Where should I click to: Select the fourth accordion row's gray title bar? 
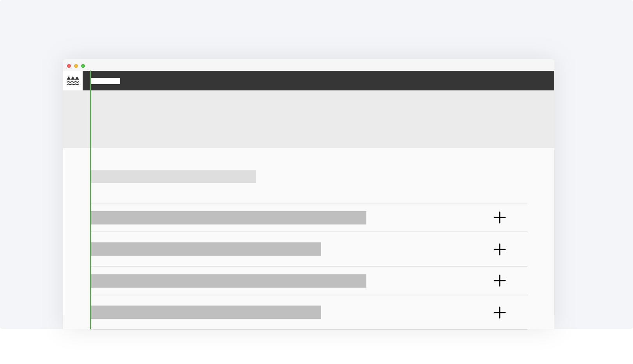[x=206, y=312]
